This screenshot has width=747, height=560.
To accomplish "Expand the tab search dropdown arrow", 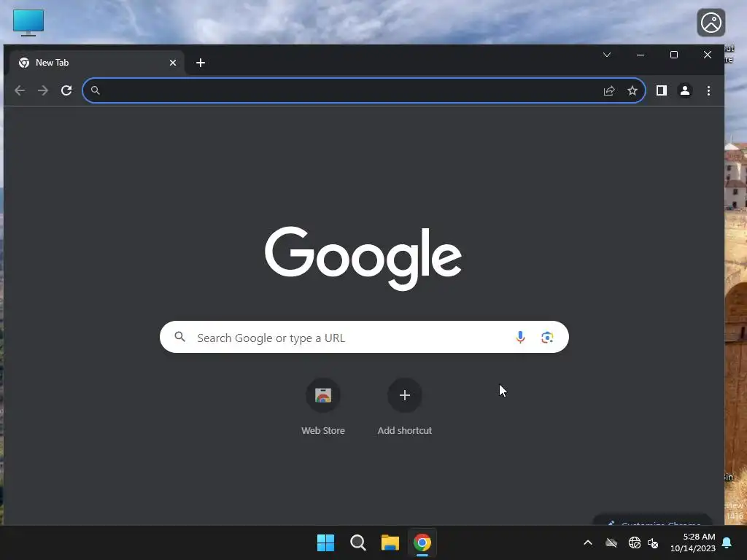I will (x=607, y=55).
